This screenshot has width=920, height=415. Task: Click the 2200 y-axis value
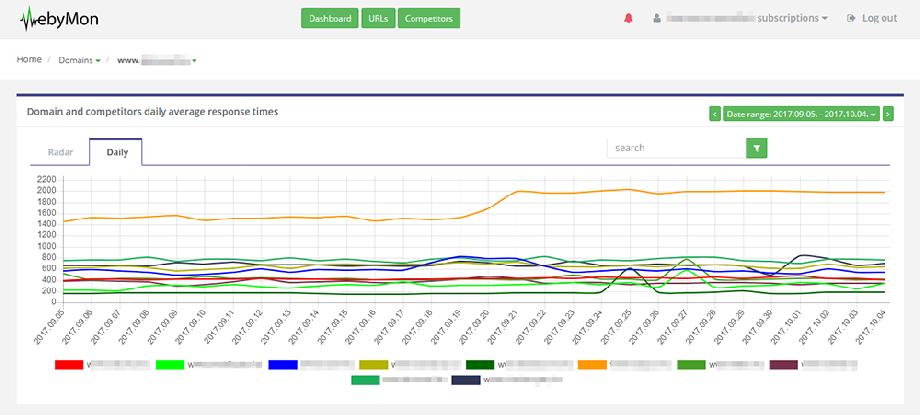[x=45, y=180]
